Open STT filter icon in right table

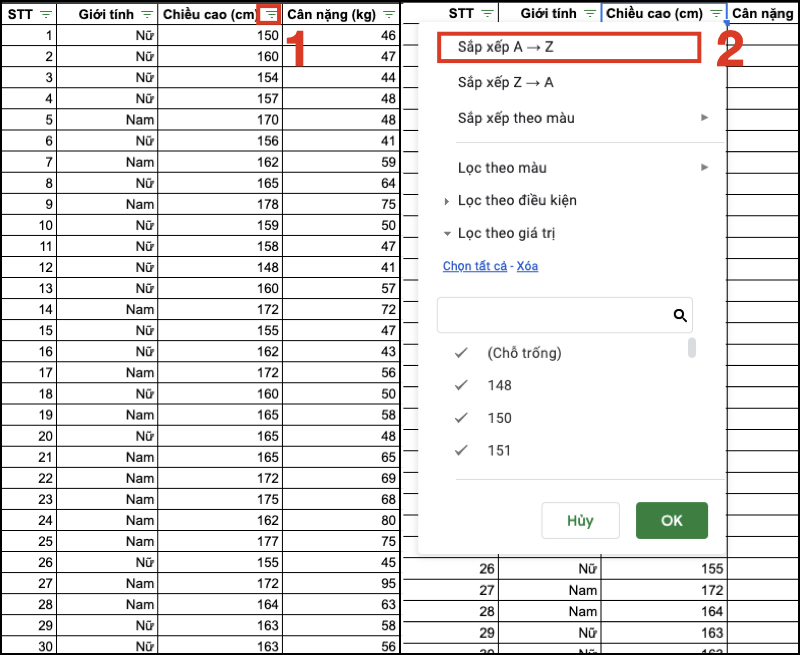point(488,13)
